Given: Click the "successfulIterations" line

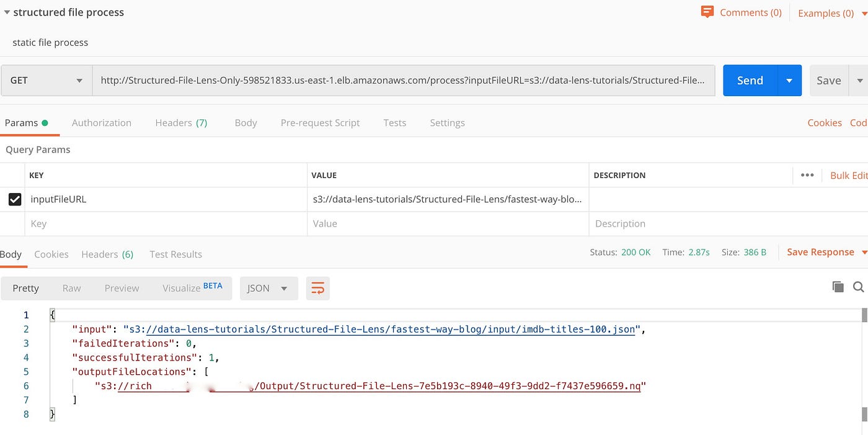Looking at the screenshot, I should click(x=146, y=357).
